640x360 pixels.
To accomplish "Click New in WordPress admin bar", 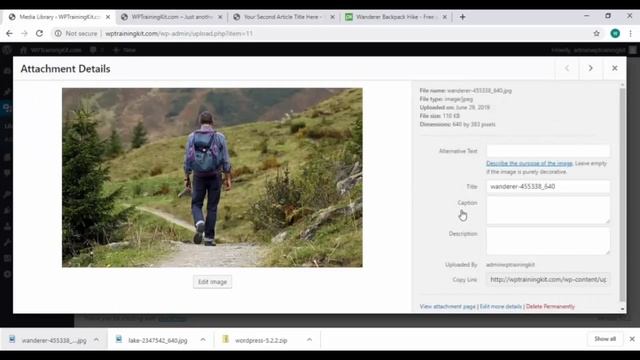I will point(124,50).
